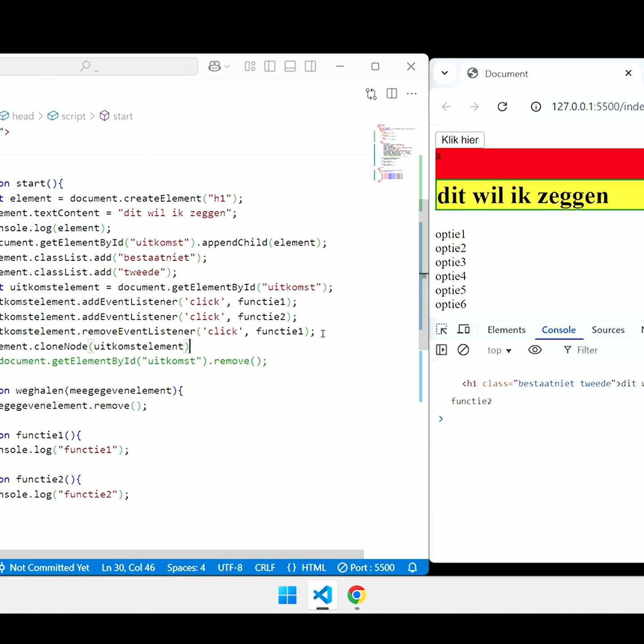Click the Klik hier button
This screenshot has height=644, width=644.
[460, 140]
